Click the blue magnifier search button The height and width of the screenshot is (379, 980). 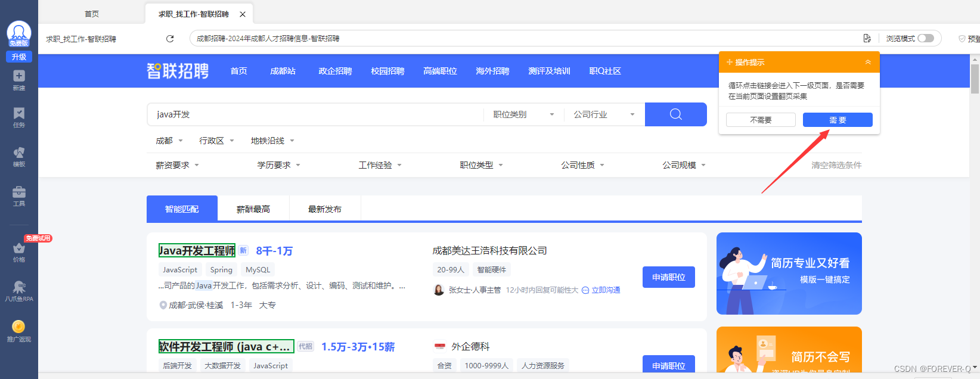[676, 114]
